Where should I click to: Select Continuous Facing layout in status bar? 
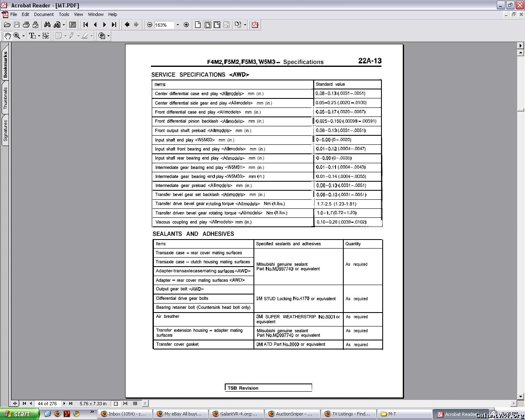coord(135,404)
